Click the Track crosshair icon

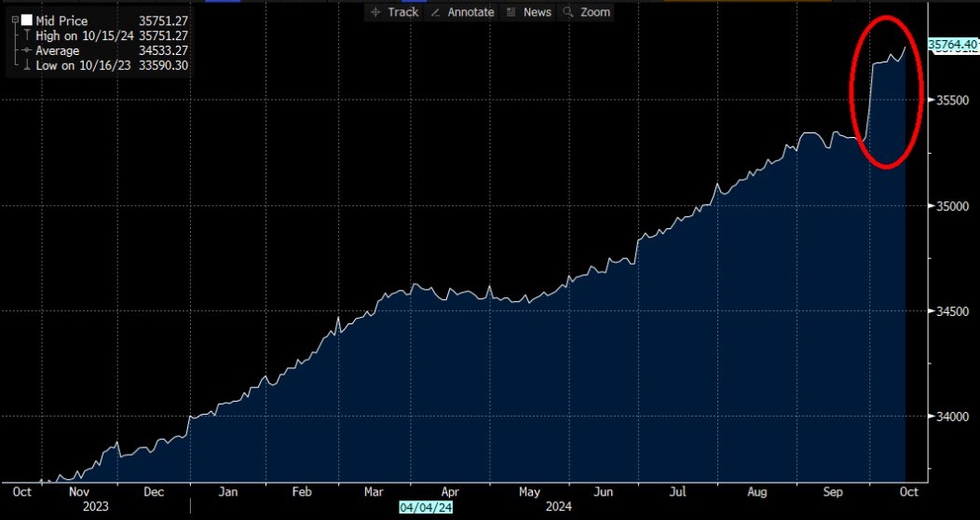tap(375, 12)
